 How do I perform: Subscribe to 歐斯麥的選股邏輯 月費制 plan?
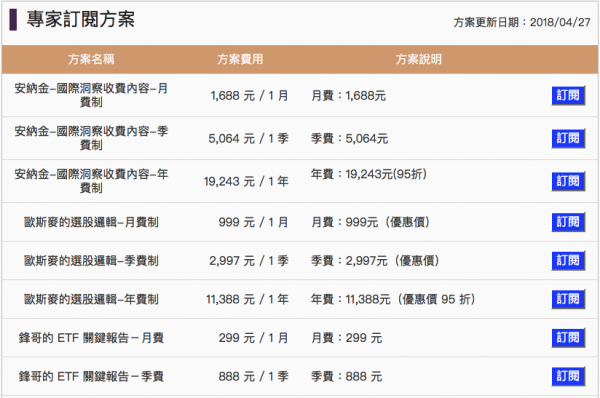pos(568,222)
